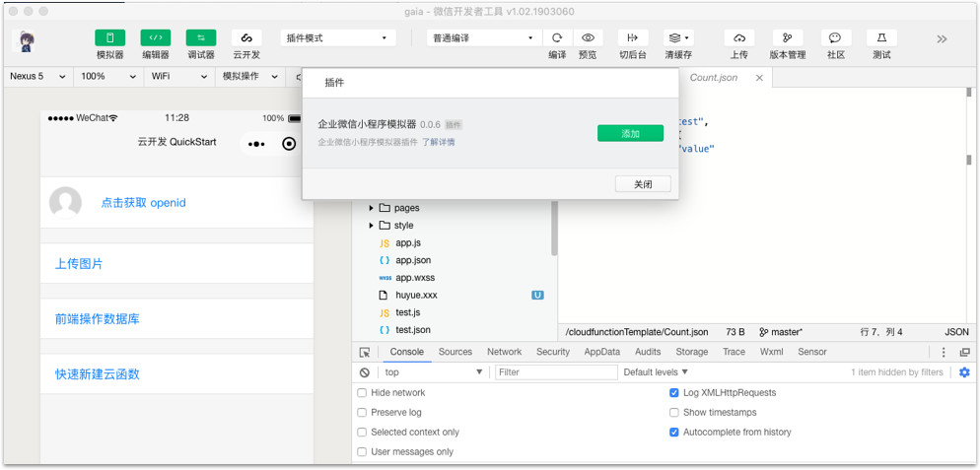Screen dimensions: 980x470
Task: Clear the console with the ban icon
Action: coord(365,372)
